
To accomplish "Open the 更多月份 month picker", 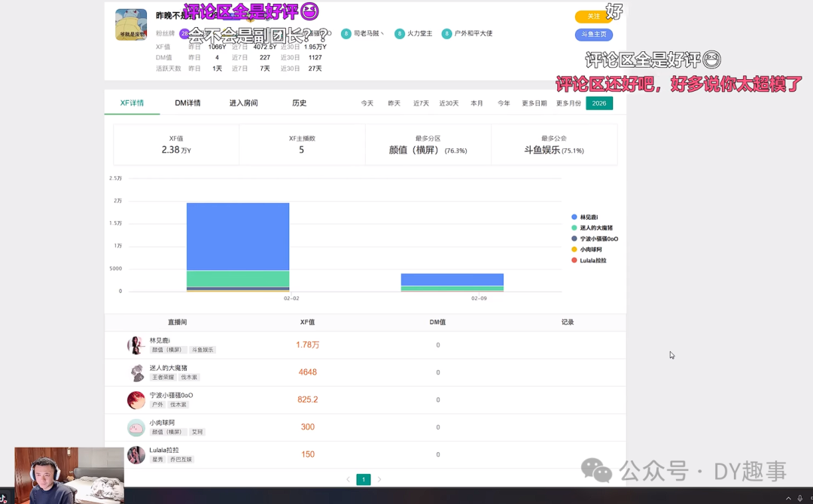I will (568, 104).
